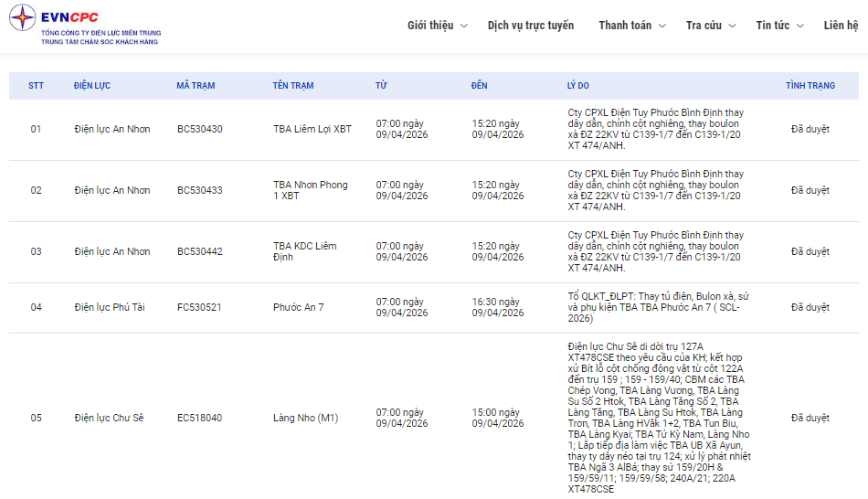Click the Tình trạng column header
Viewport: 868px width, 499px height.
click(810, 86)
